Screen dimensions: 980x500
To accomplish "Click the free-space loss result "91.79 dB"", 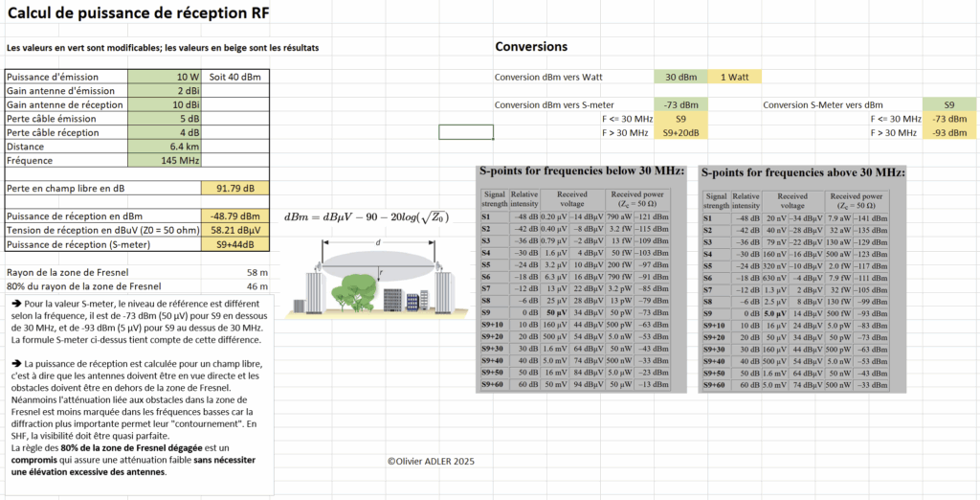I will tap(235, 188).
